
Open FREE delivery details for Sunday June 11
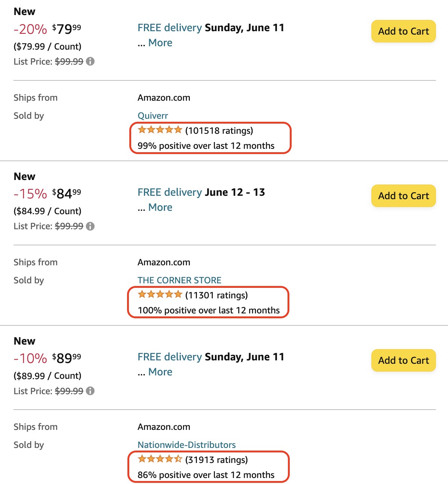click(170, 27)
